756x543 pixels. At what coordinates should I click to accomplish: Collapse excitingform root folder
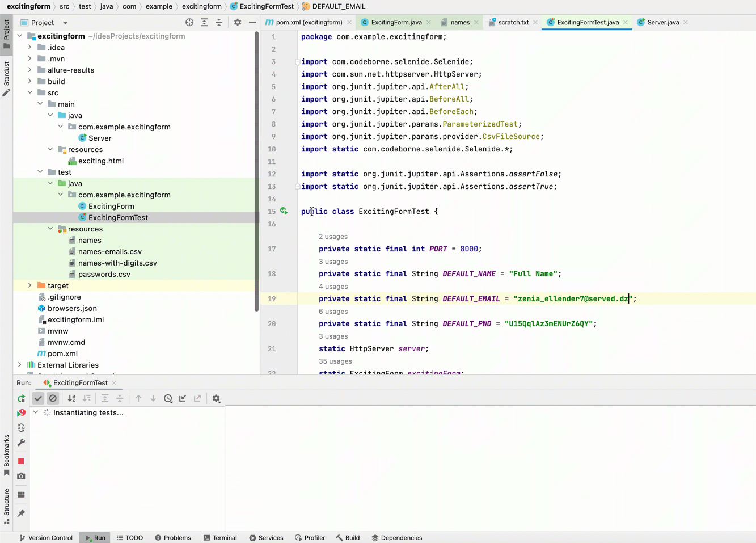coord(20,36)
